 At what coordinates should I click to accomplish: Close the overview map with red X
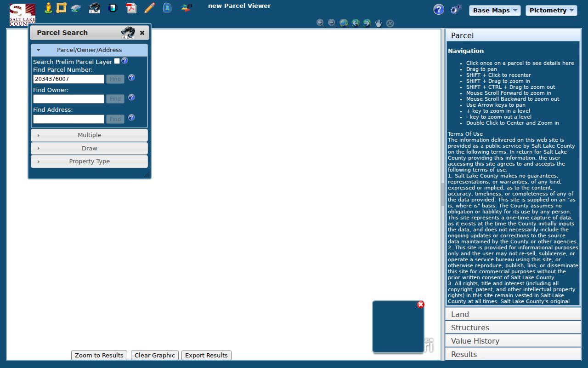click(420, 305)
